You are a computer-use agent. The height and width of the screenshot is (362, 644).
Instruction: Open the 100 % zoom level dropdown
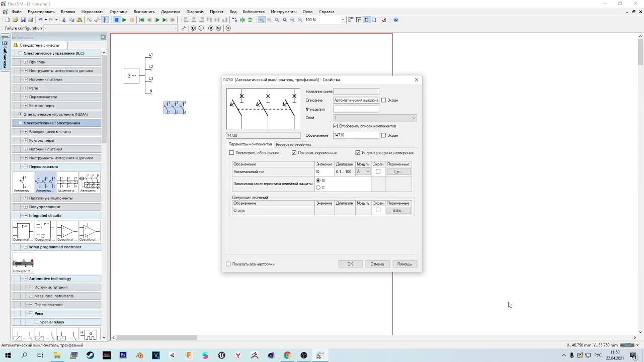(x=343, y=20)
